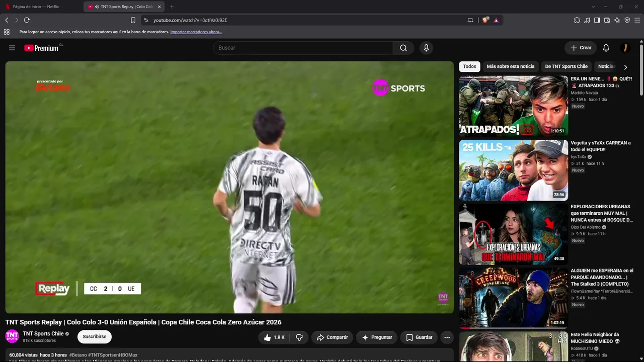Click the Compartir button
The image size is (644, 362).
click(x=333, y=337)
